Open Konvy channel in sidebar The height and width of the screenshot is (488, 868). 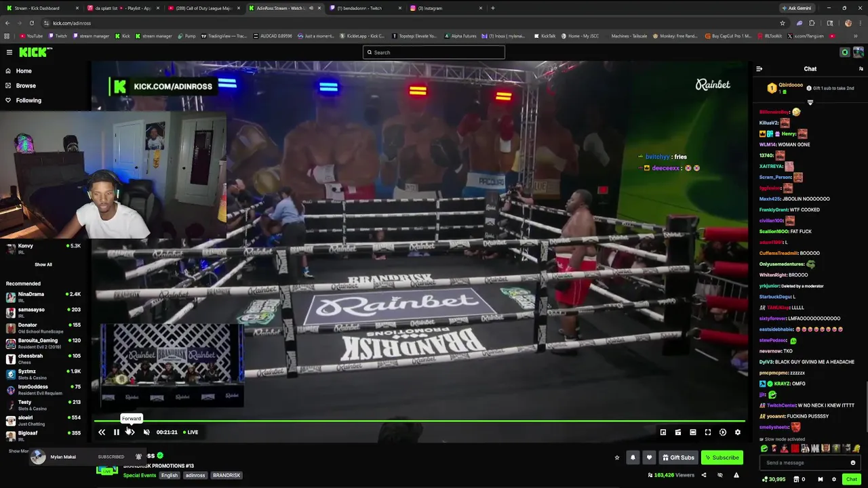pyautogui.click(x=43, y=249)
